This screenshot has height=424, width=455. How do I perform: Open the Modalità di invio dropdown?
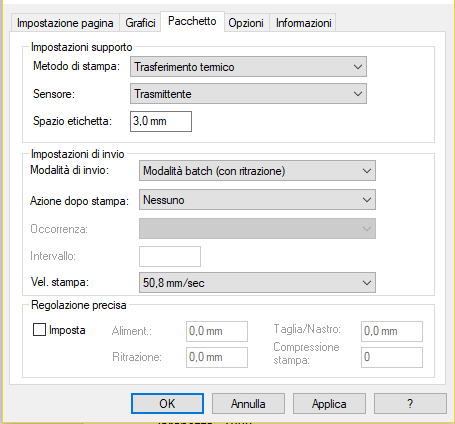[257, 171]
